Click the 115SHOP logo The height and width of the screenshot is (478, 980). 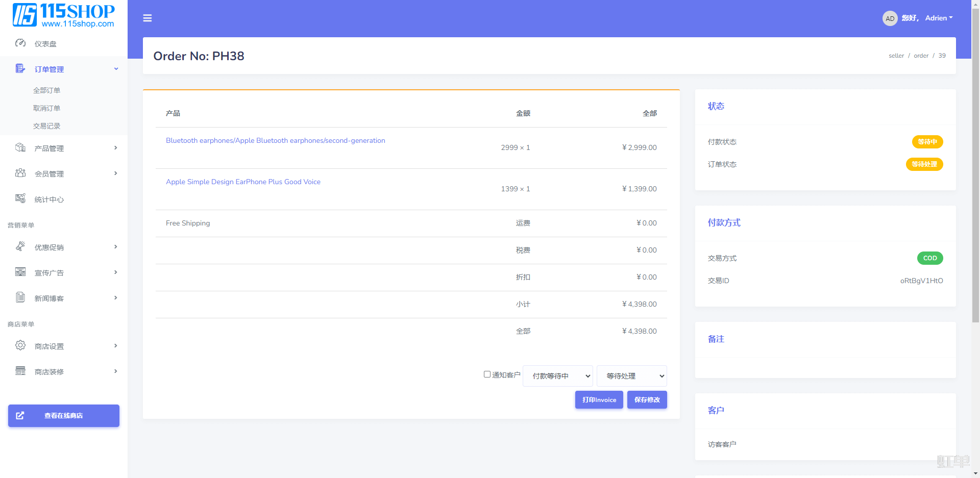(x=64, y=15)
